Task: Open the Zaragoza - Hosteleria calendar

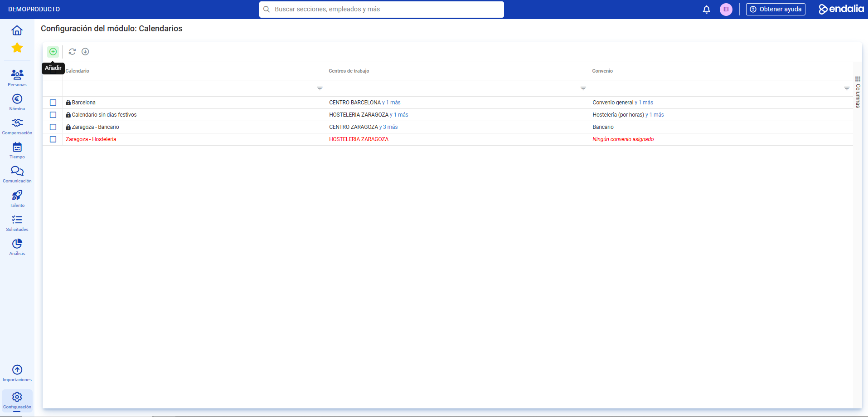Action: (x=91, y=139)
